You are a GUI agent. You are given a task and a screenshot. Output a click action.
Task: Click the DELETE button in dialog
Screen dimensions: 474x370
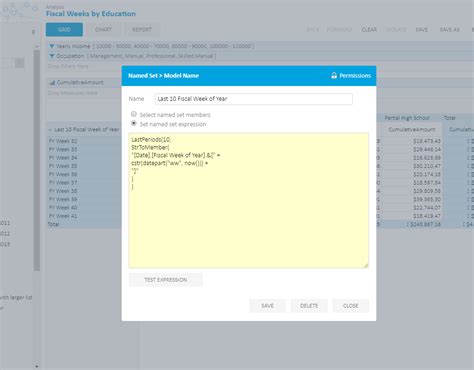point(309,306)
